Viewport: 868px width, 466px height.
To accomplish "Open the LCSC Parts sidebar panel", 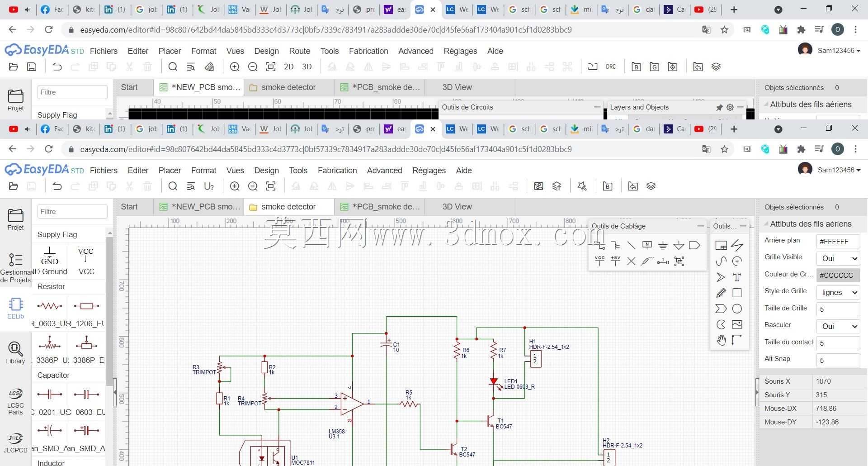I will pos(15,401).
